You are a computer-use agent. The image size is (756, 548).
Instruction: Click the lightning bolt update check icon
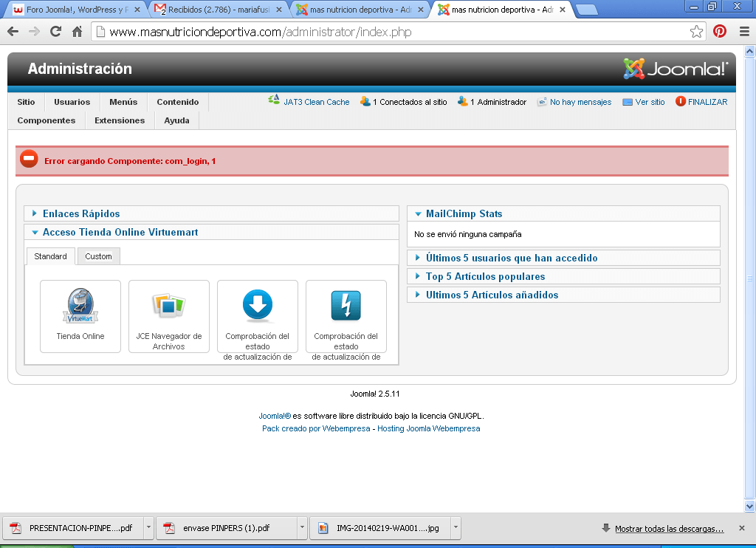tap(346, 305)
